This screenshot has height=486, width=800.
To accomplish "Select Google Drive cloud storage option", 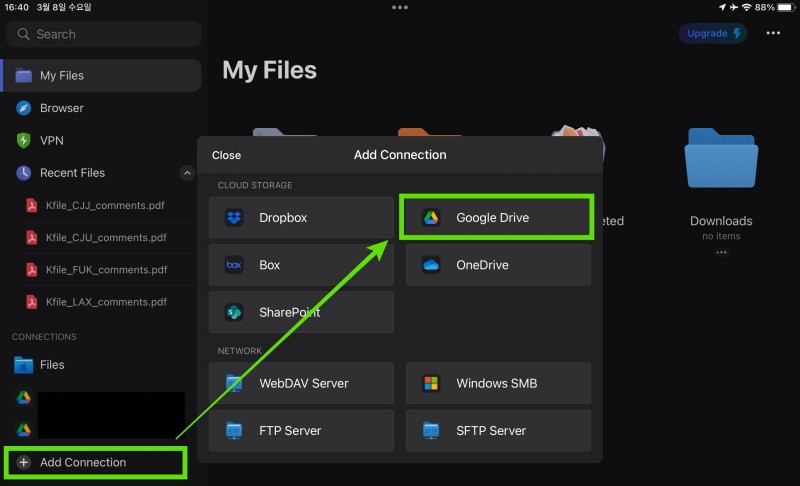I will click(x=496, y=218).
